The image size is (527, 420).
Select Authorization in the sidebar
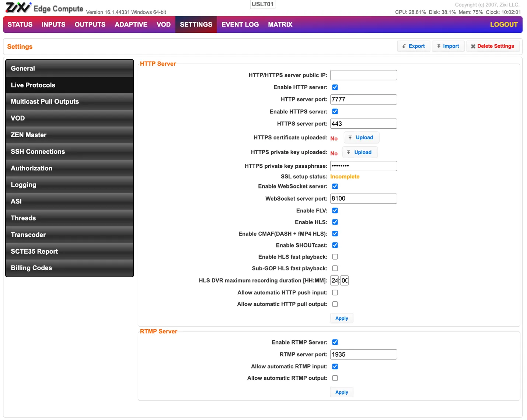point(70,168)
